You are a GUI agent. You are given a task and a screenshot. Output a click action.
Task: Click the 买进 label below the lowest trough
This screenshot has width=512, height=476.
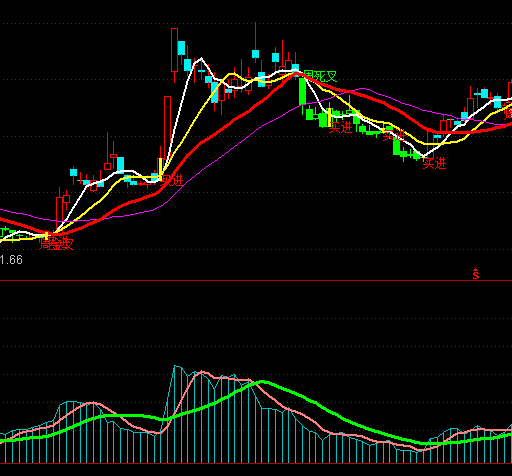point(434,164)
